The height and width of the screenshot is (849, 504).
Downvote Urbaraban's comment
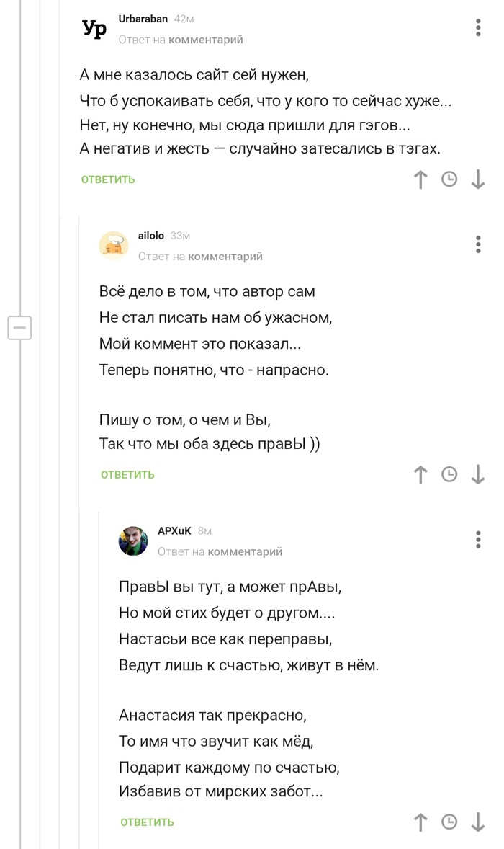(478, 179)
